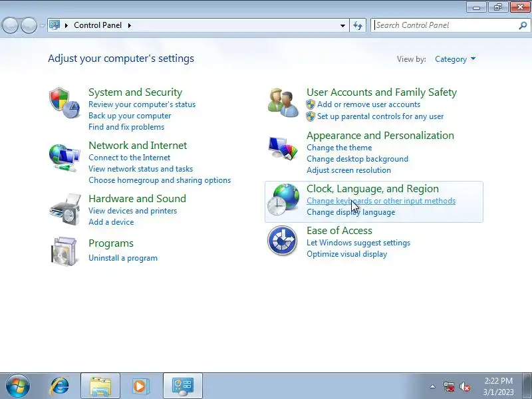Click the Network and Internet globe icon
This screenshot has height=399, width=532.
coord(65,158)
